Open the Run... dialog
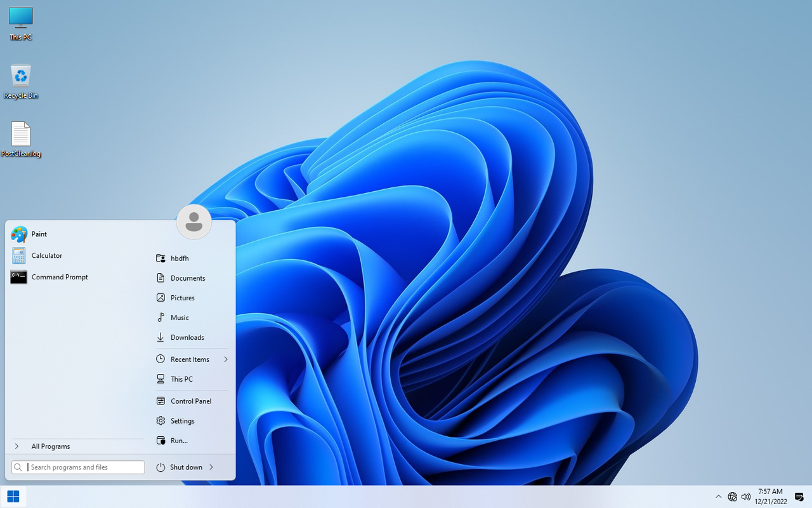 (192, 441)
